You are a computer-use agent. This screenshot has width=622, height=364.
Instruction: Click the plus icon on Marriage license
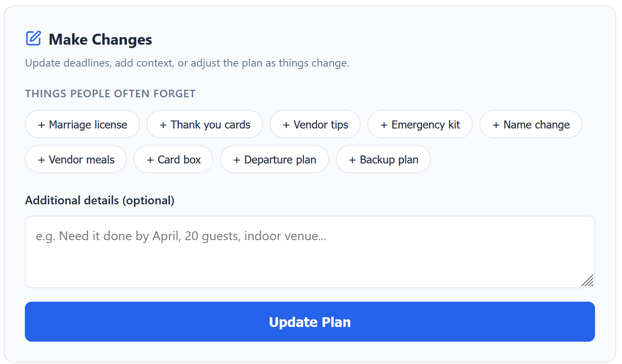41,125
